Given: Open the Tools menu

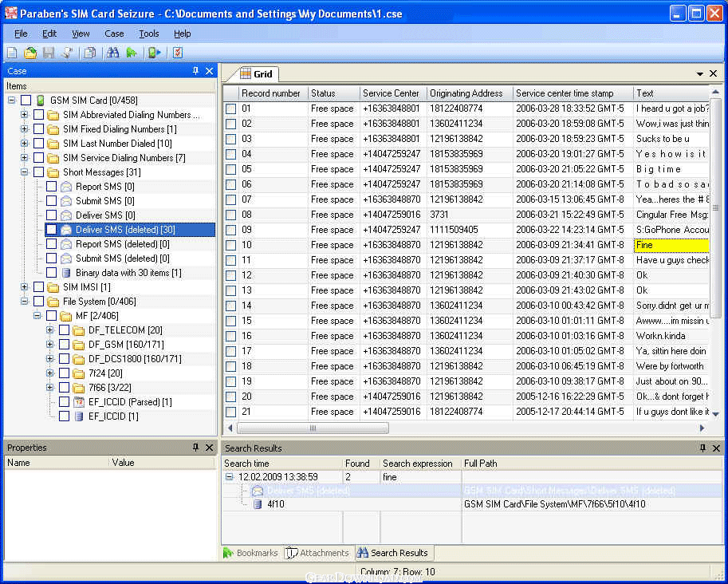Looking at the screenshot, I should (148, 34).
